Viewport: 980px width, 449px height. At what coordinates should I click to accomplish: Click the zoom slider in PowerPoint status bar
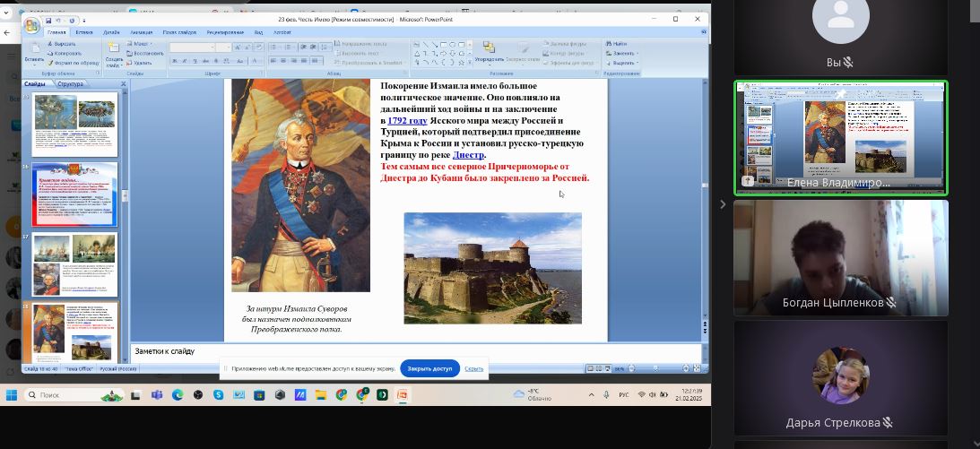pyautogui.click(x=655, y=369)
